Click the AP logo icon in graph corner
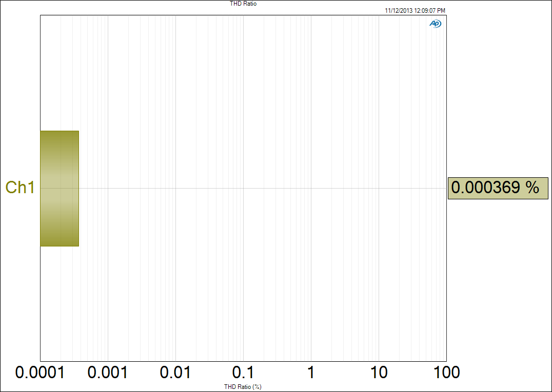 tap(435, 24)
